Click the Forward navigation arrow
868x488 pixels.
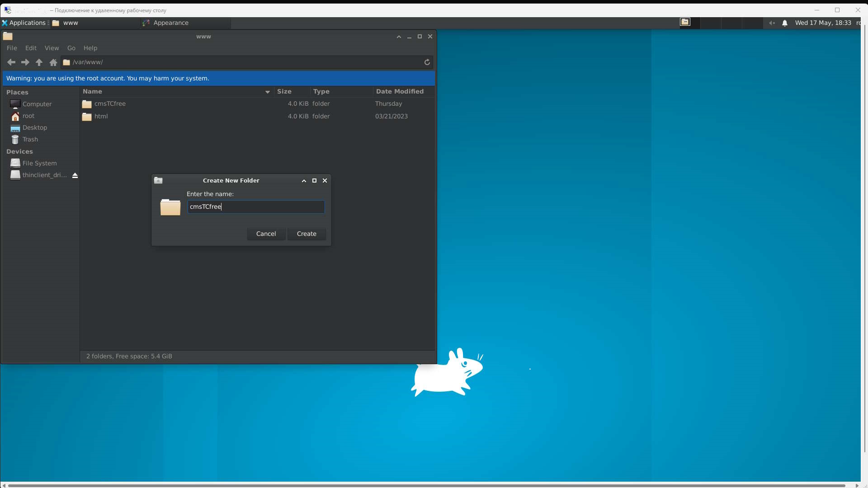25,62
